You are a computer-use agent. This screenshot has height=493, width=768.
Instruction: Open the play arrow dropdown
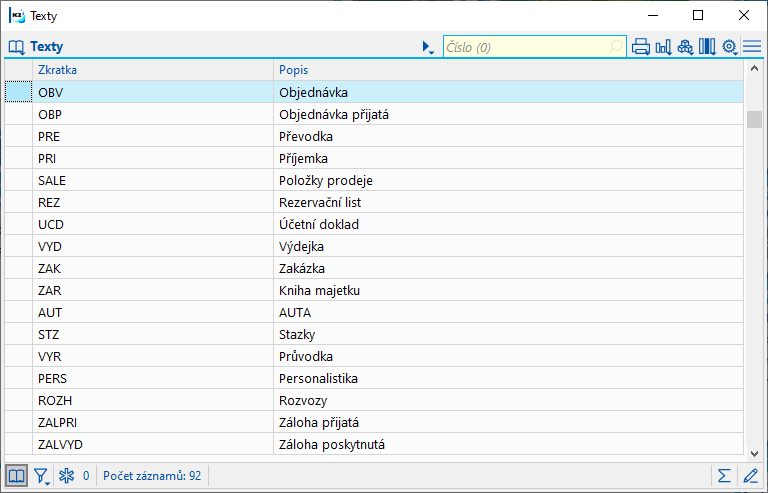pos(428,47)
